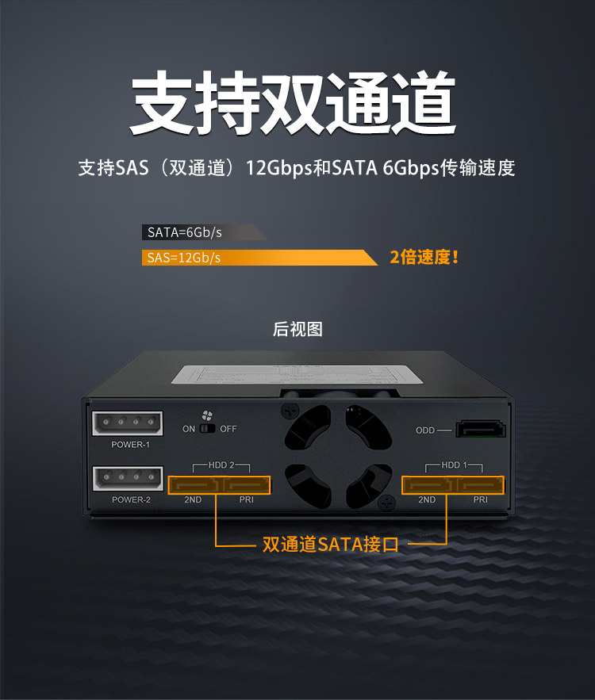
Task: Click the 2倍速度! orange text
Action: pyautogui.click(x=424, y=257)
